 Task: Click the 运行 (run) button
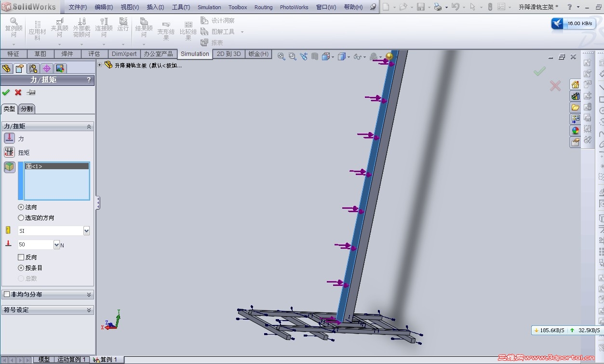123,25
